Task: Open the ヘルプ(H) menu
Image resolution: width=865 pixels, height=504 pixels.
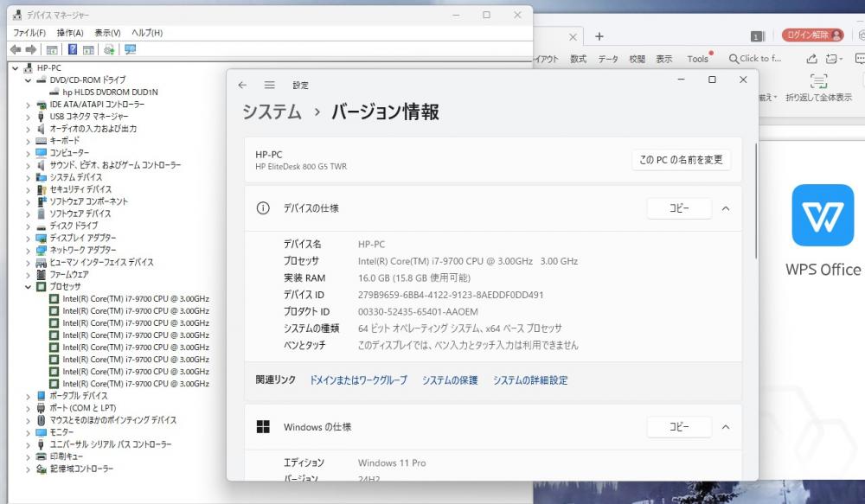Action: (x=147, y=33)
